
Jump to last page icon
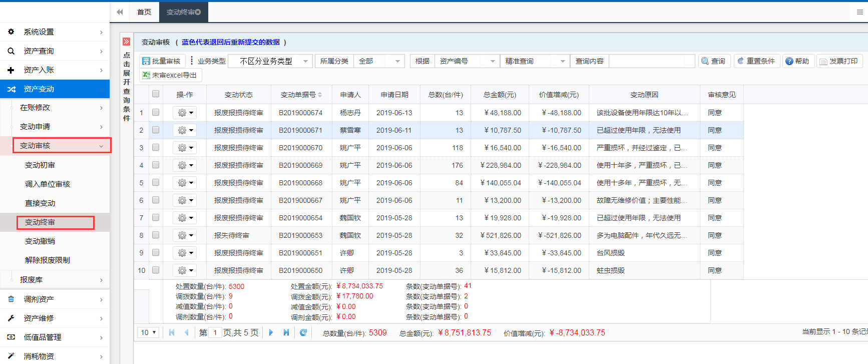tap(286, 332)
